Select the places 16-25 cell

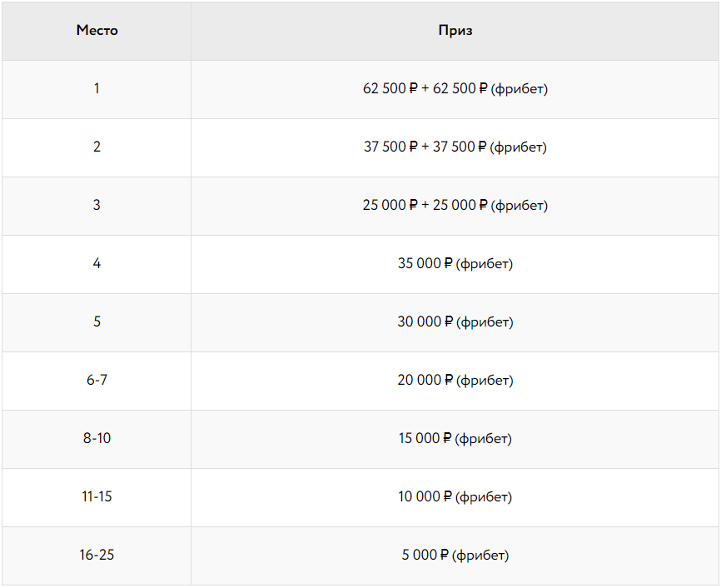click(x=97, y=555)
